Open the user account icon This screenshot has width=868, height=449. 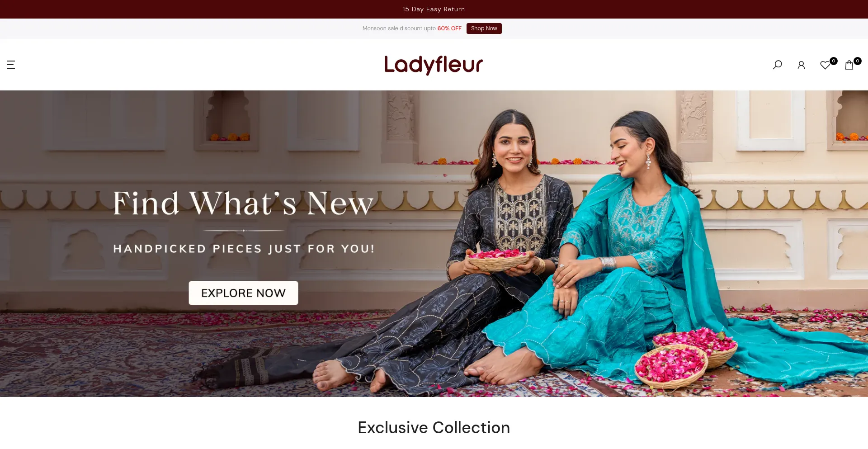tap(801, 65)
